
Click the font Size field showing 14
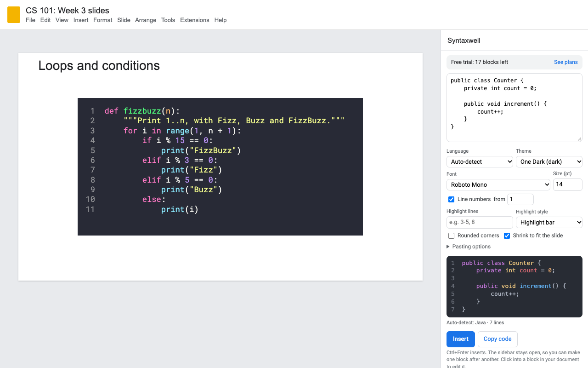point(568,184)
